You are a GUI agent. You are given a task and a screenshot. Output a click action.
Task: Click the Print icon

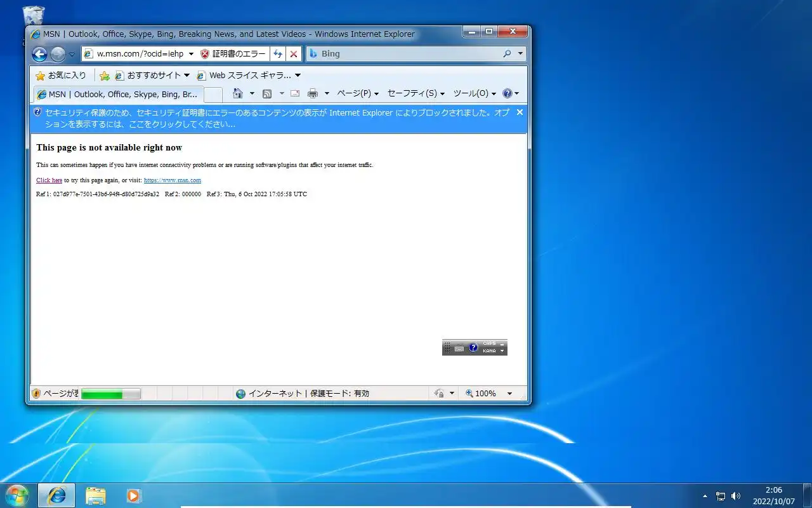[x=313, y=93]
